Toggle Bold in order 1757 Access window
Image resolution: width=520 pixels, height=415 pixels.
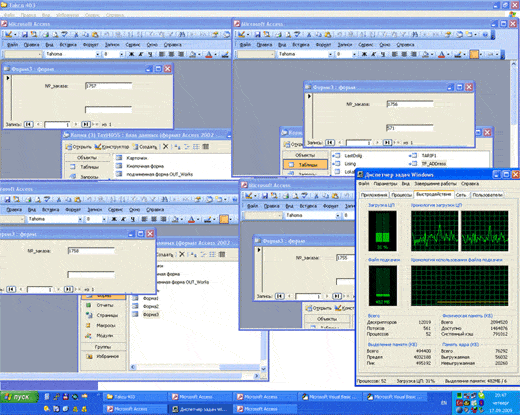[131, 54]
